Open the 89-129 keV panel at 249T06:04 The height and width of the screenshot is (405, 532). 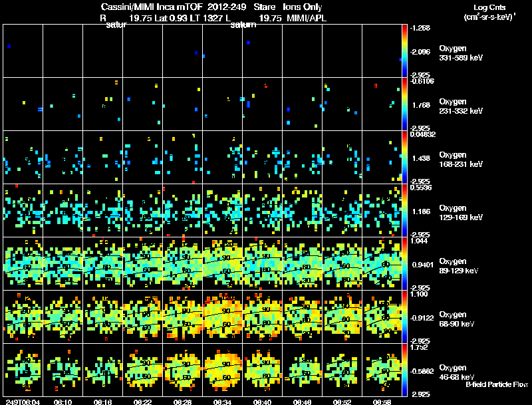23,263
